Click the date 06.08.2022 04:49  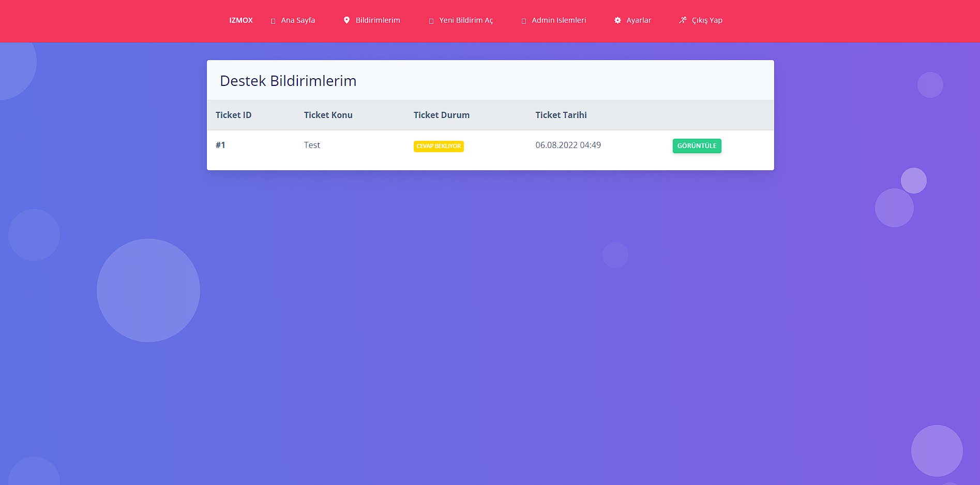[x=568, y=145]
